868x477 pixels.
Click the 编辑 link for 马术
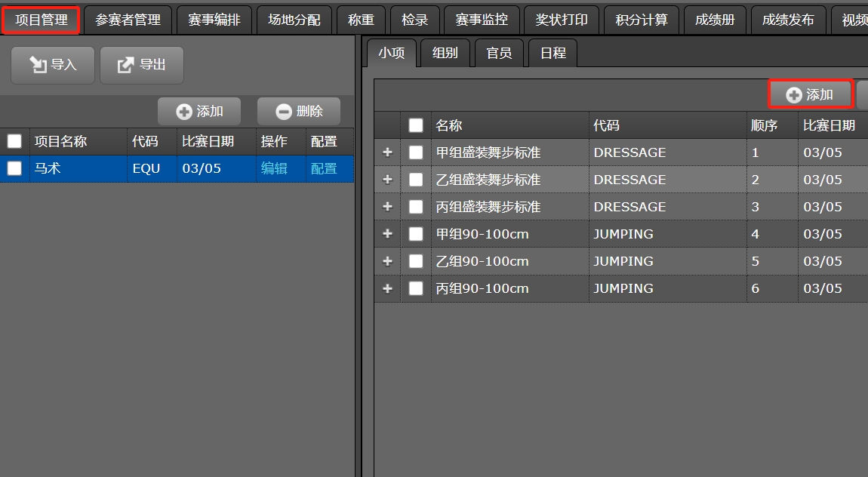pos(274,168)
